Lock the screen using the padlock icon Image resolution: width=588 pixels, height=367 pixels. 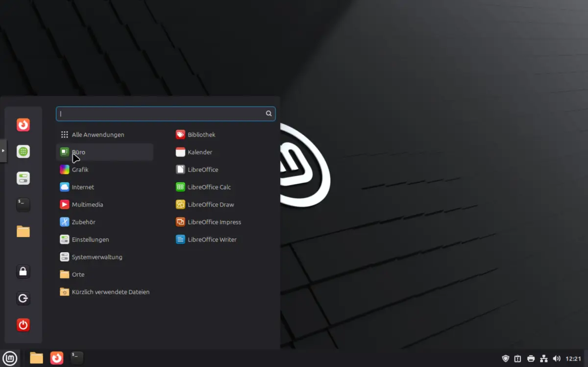click(x=23, y=271)
